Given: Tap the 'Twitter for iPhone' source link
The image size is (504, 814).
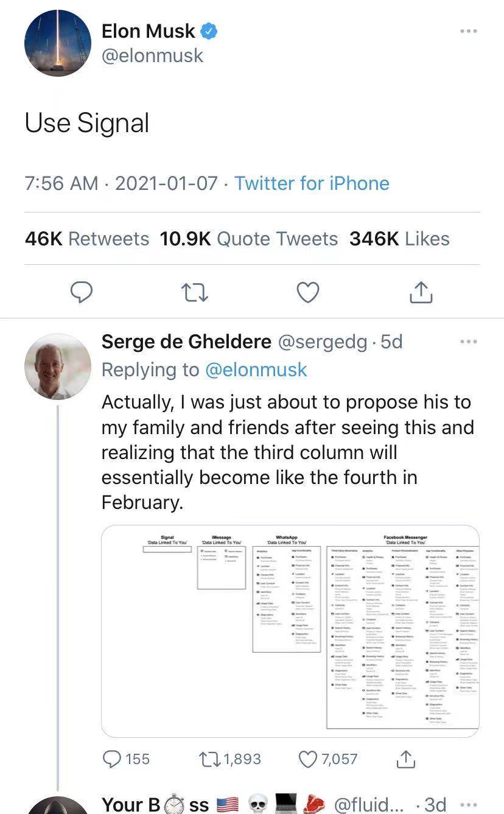Looking at the screenshot, I should pyautogui.click(x=312, y=183).
